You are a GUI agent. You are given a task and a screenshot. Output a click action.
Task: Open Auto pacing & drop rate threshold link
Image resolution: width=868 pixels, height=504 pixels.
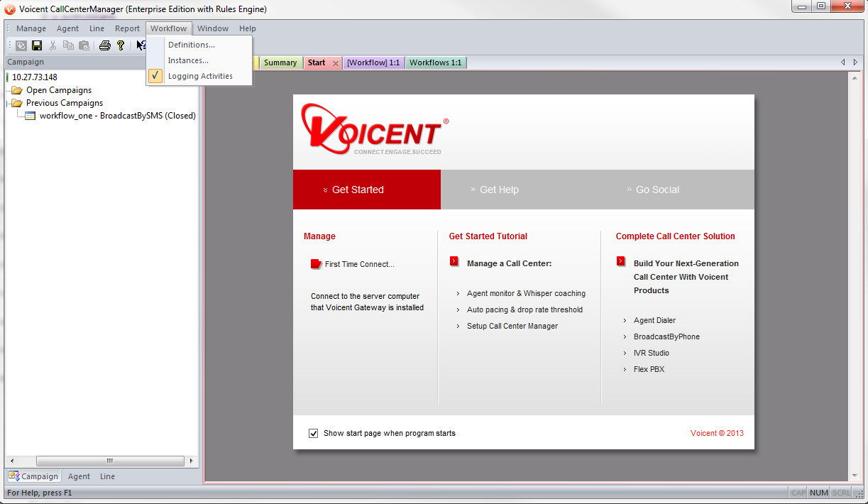[x=524, y=309]
